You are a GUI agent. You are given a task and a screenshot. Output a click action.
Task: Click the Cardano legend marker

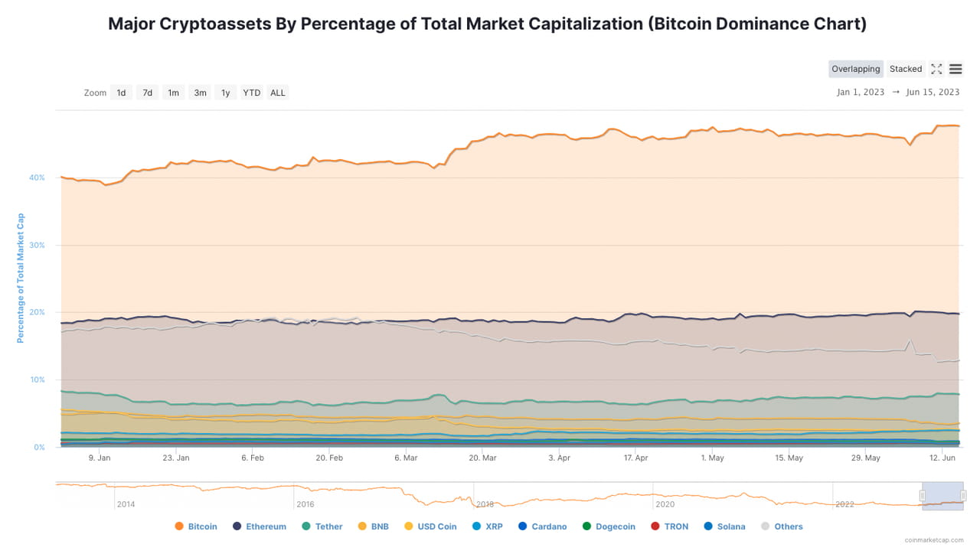523,526
